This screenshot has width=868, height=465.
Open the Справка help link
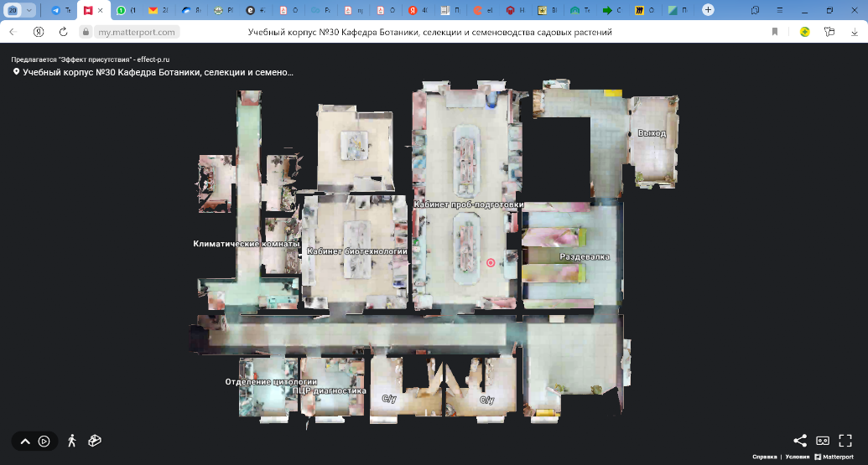pyautogui.click(x=764, y=457)
